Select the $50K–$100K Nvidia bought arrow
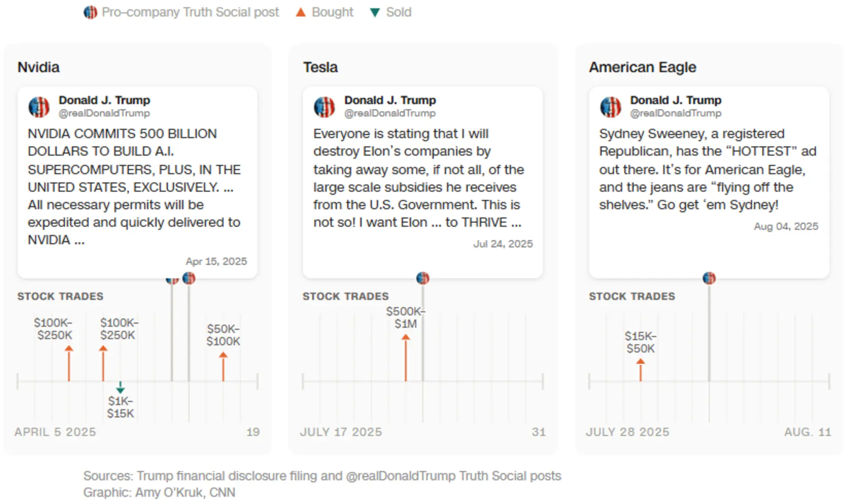The image size is (854, 504). coord(223,367)
